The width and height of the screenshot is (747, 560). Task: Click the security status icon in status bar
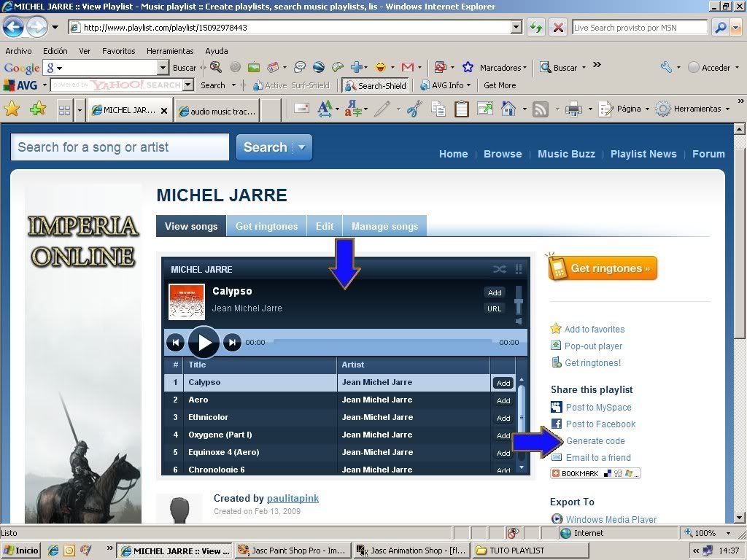click(x=513, y=533)
